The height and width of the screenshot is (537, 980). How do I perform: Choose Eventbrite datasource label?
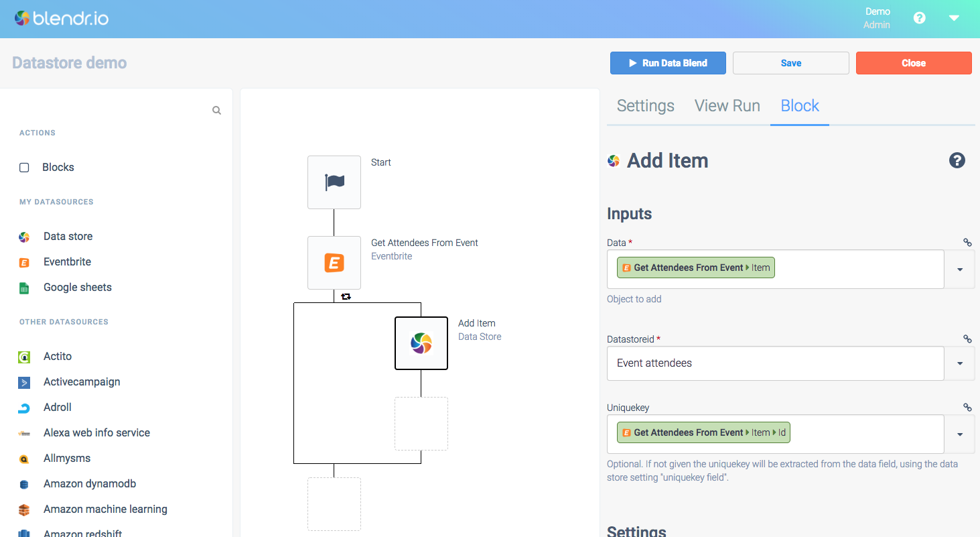click(x=67, y=262)
